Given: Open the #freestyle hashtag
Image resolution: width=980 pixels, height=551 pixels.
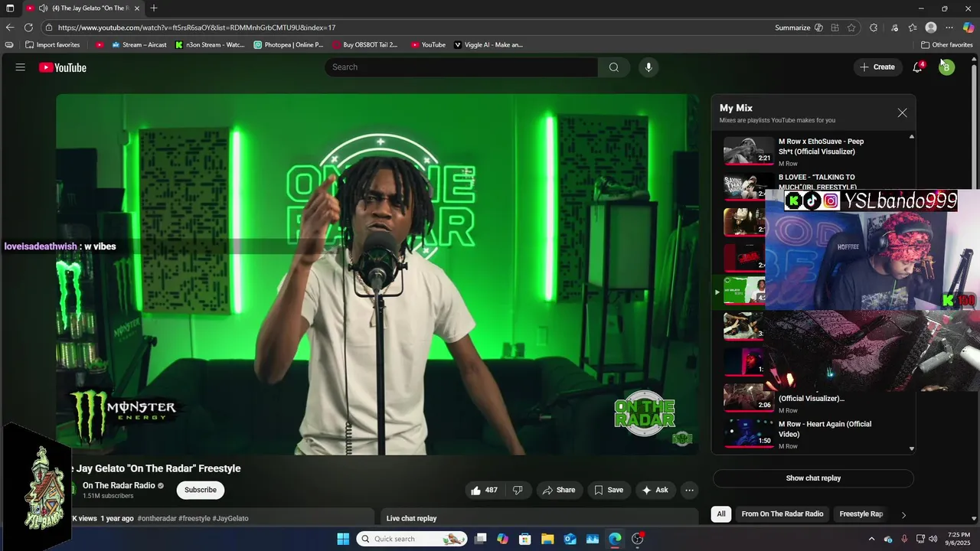Looking at the screenshot, I should pyautogui.click(x=194, y=518).
